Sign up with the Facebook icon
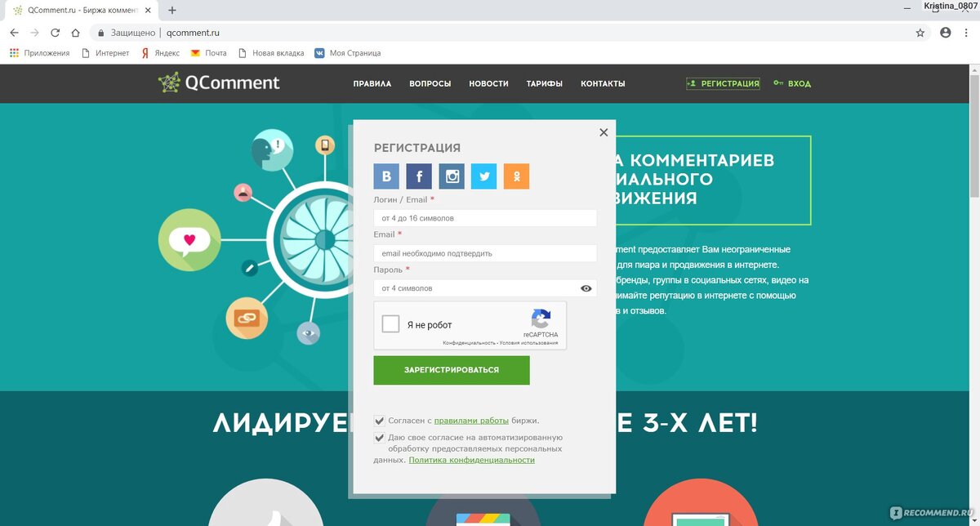 (419, 176)
